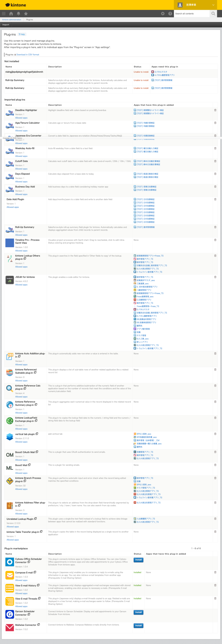Click the Import menu item
The height and width of the screenshot is (644, 222).
(6, 25)
